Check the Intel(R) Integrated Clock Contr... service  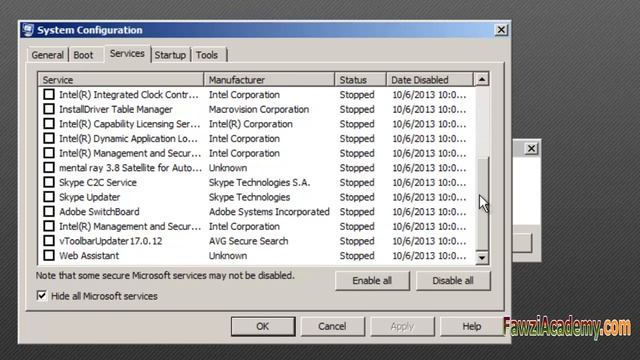click(49, 94)
